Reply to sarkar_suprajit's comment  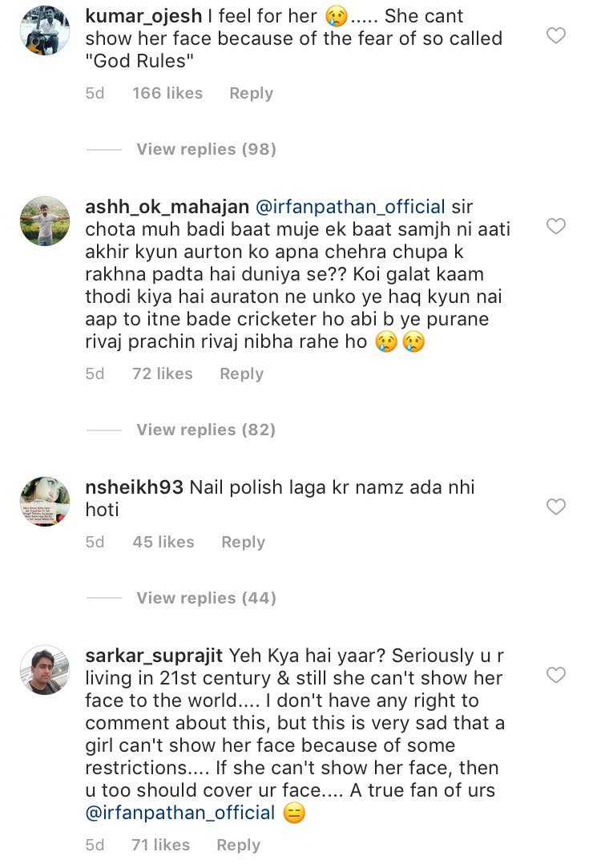tap(238, 845)
